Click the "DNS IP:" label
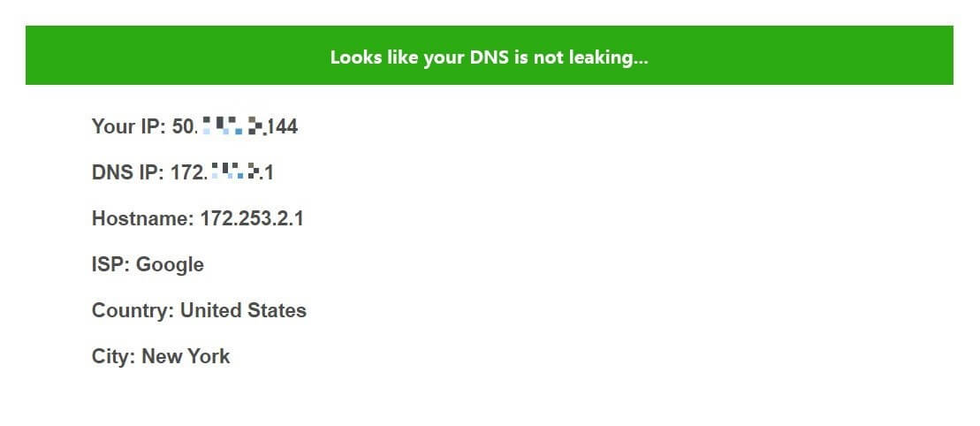The image size is (980, 426). 128,172
